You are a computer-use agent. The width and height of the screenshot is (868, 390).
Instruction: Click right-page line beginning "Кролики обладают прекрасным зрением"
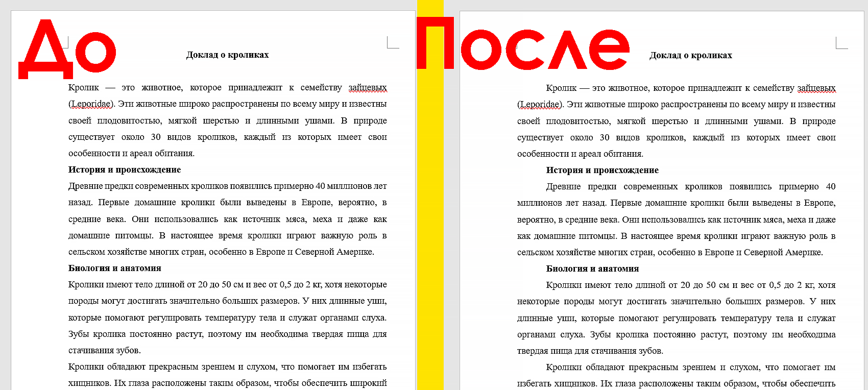pos(691,367)
